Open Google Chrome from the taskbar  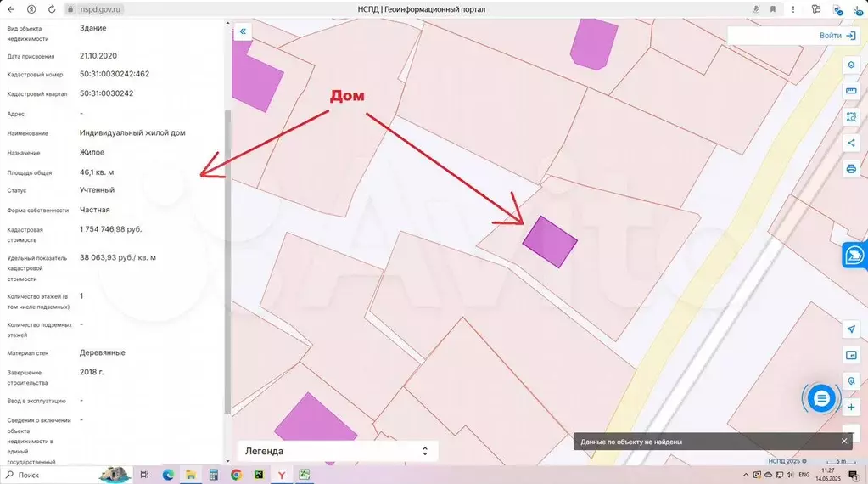click(237, 475)
